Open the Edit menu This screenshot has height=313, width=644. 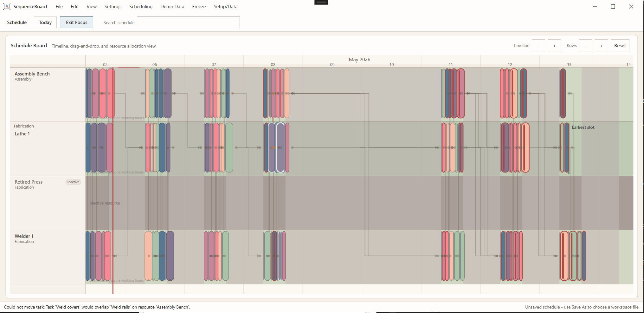pyautogui.click(x=74, y=7)
